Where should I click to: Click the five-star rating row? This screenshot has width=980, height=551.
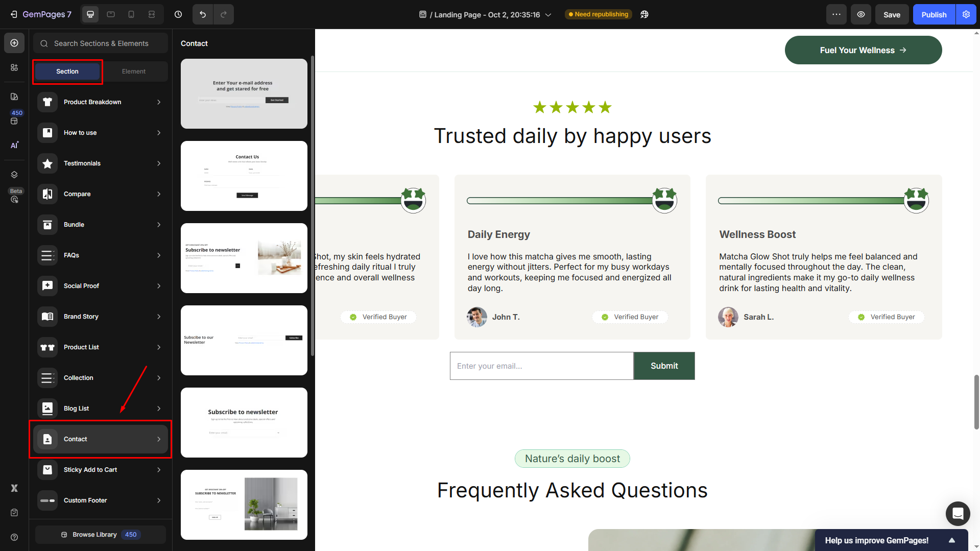[572, 107]
